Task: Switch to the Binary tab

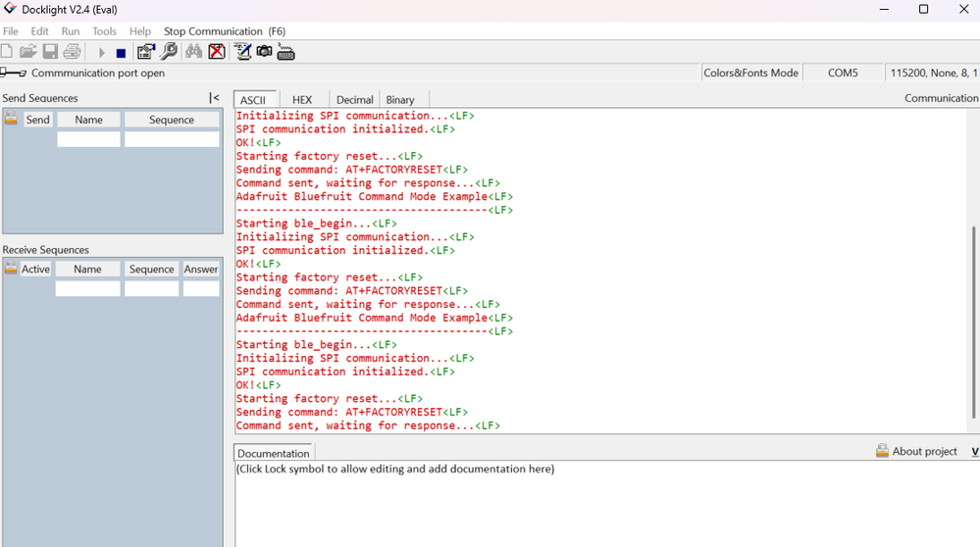Action: 400,100
